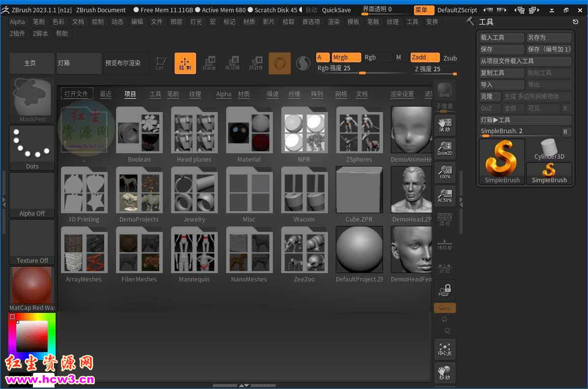Expand the bottom tray divider arrow
The width and height of the screenshot is (588, 389).
coord(244,385)
